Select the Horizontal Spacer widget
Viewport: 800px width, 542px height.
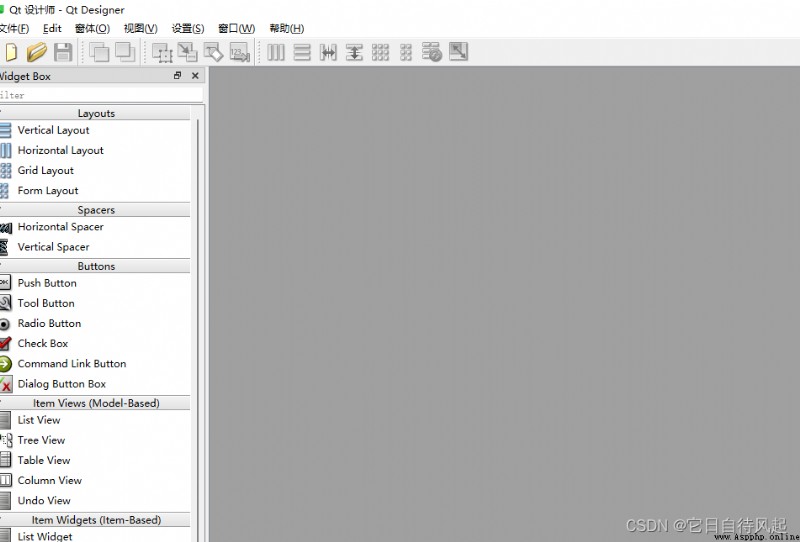(x=95, y=227)
